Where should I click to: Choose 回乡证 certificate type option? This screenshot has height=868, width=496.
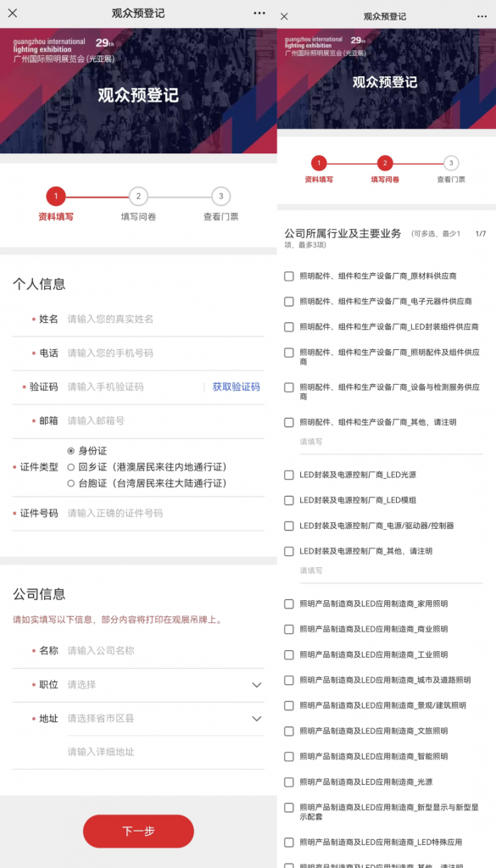71,467
